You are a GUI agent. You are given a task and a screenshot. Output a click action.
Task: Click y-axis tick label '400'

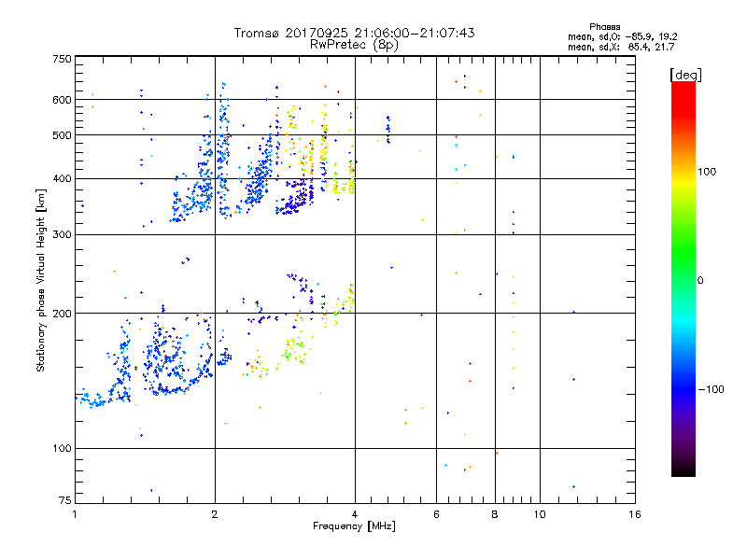coord(62,179)
